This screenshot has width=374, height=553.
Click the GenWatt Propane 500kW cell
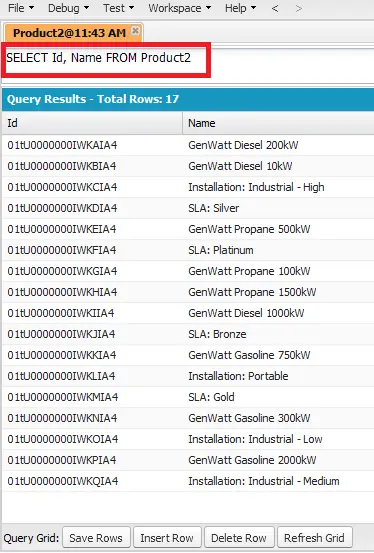[x=278, y=229]
